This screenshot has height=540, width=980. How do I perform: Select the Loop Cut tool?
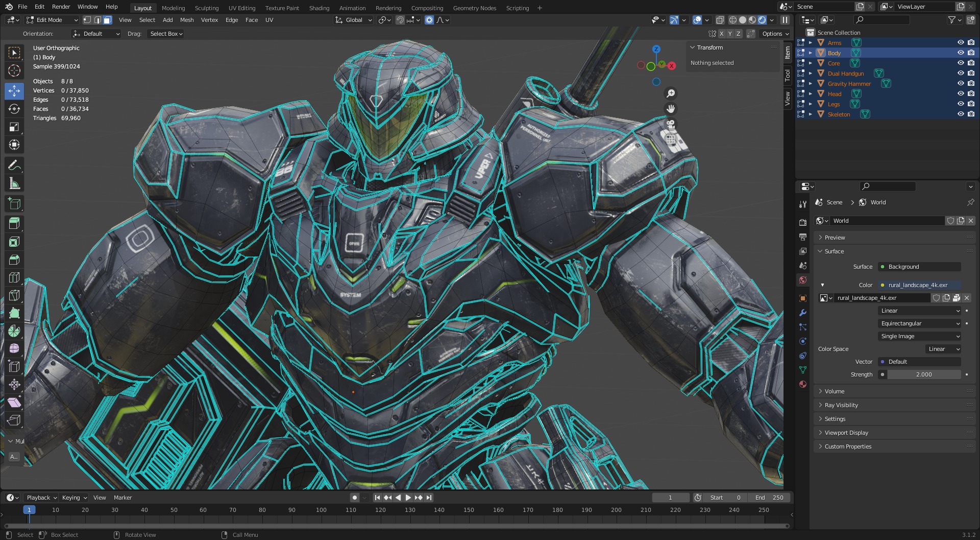click(14, 277)
